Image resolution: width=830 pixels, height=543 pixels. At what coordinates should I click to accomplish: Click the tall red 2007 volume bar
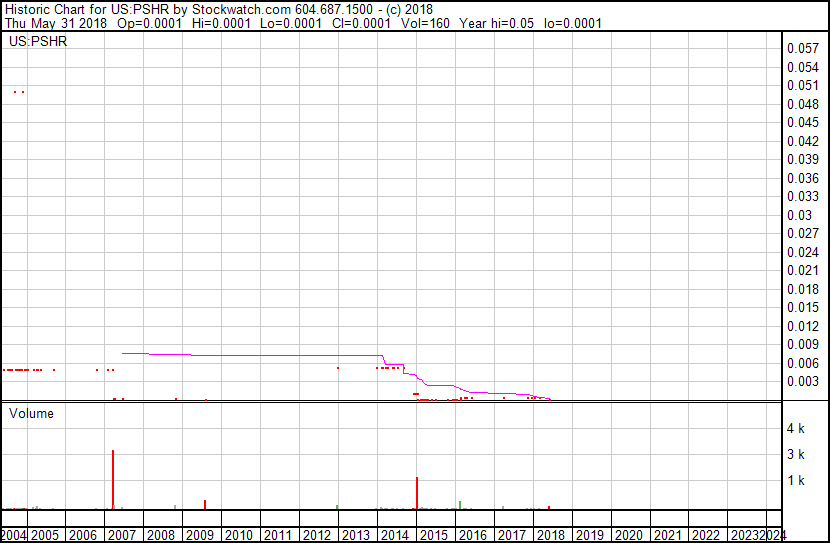coord(113,480)
